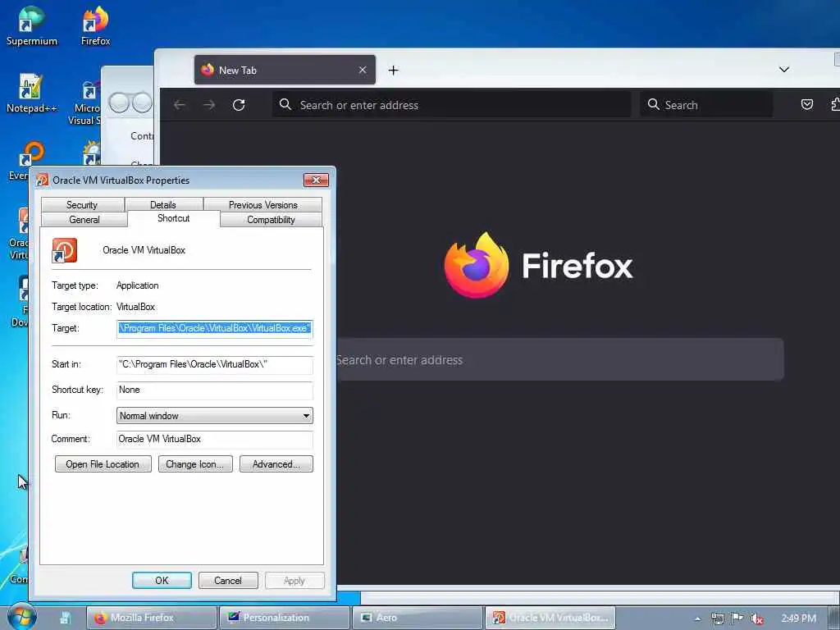This screenshot has height=630, width=840.
Task: Switch to Mozilla Firefox taskbar button
Action: pyautogui.click(x=152, y=618)
